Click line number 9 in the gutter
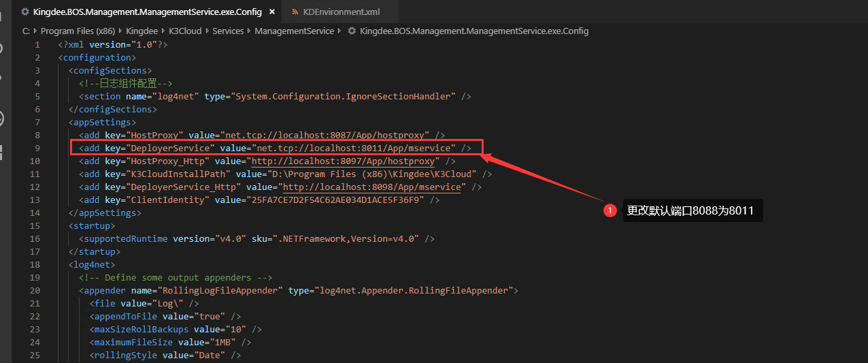The height and width of the screenshot is (363, 868). (37, 148)
